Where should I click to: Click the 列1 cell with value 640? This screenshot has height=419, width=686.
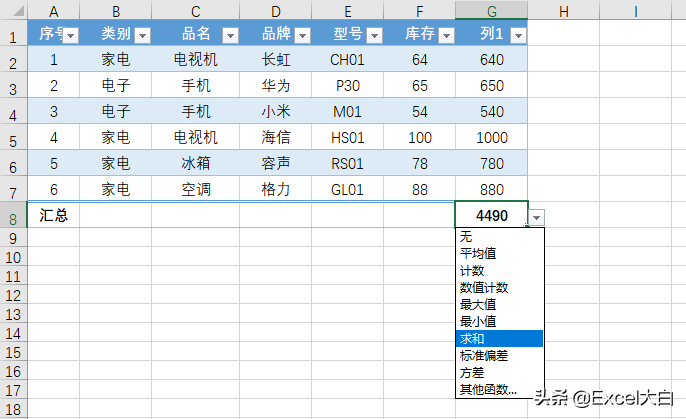492,59
